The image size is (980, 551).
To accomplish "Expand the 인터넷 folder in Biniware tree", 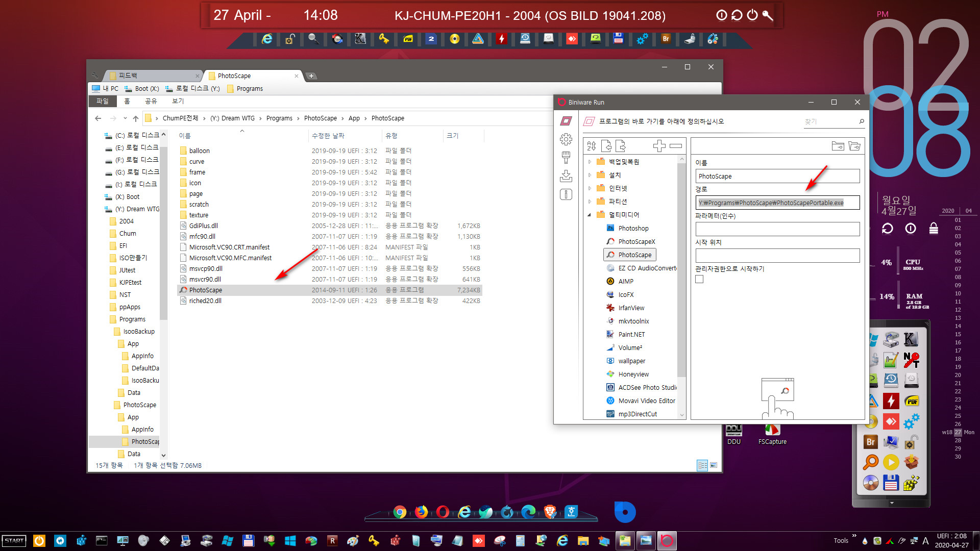I will click(x=590, y=188).
